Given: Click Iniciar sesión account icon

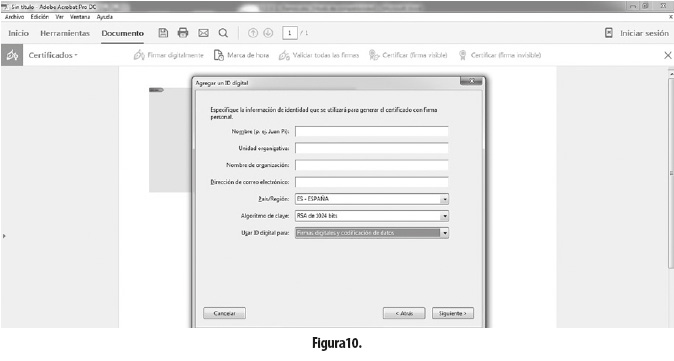Looking at the screenshot, I should point(609,33).
